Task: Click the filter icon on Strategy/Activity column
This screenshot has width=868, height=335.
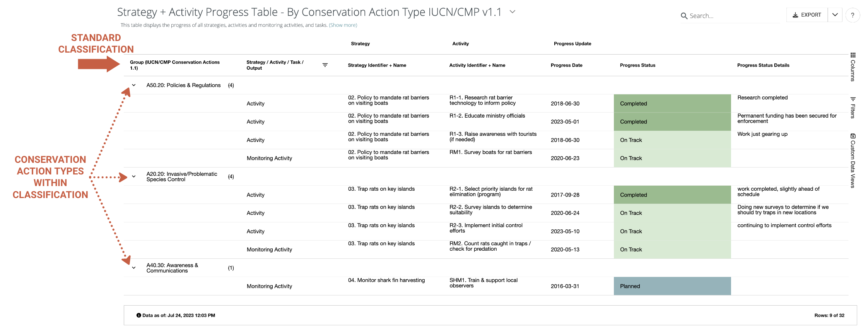Action: [x=325, y=65]
